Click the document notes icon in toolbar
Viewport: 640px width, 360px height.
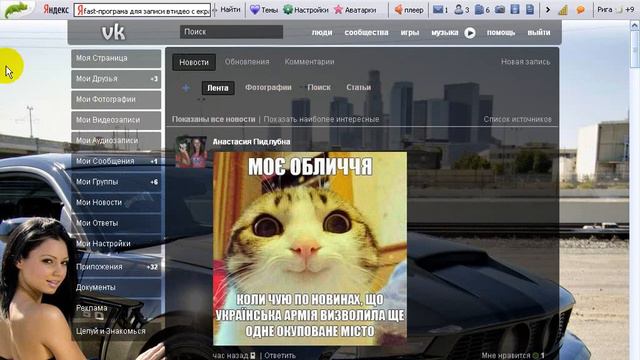(x=530, y=9)
